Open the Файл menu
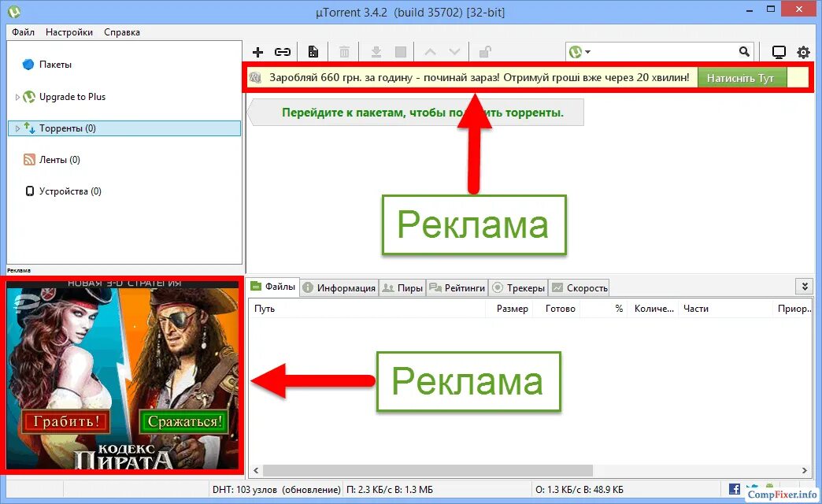The image size is (822, 504). coord(23,32)
